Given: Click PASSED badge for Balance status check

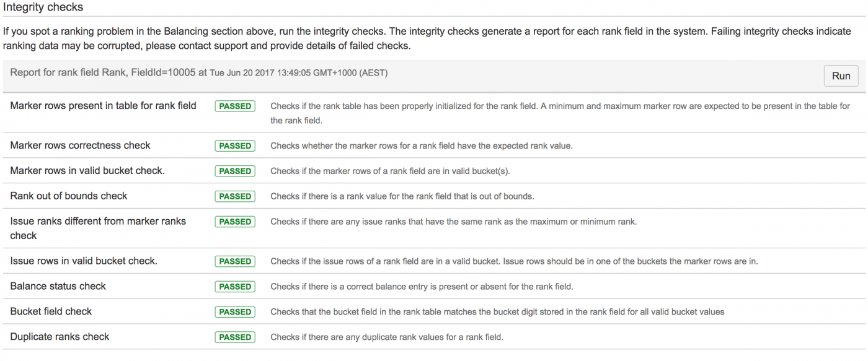Looking at the screenshot, I should point(235,287).
